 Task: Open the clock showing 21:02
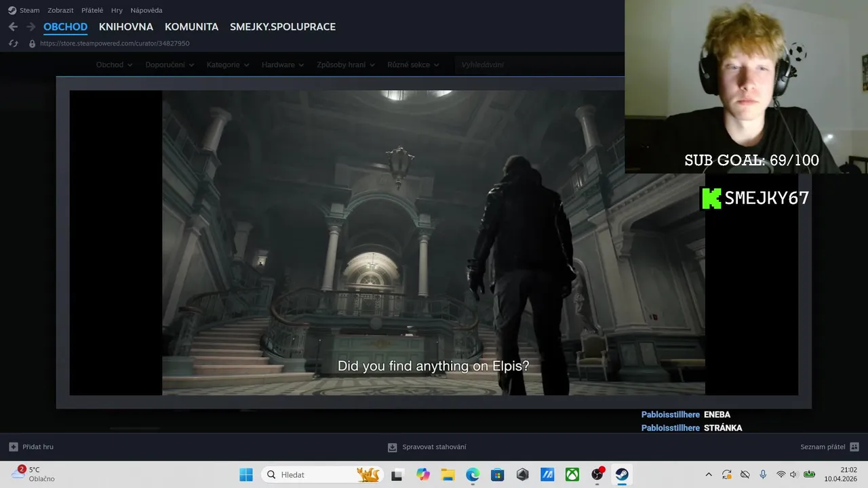(x=841, y=474)
